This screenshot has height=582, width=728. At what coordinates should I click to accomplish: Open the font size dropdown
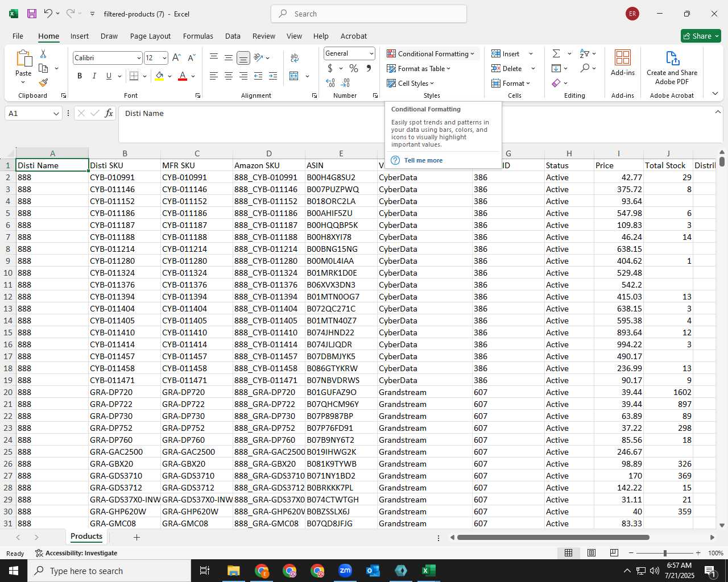(164, 58)
